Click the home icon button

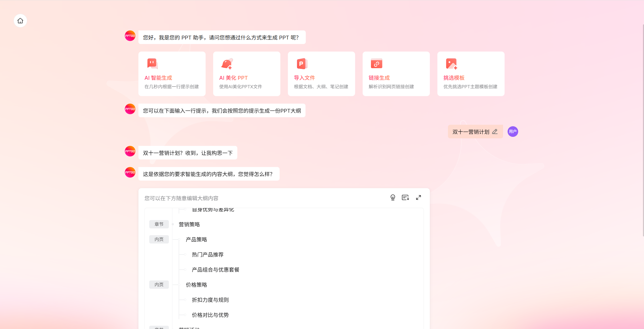[20, 21]
